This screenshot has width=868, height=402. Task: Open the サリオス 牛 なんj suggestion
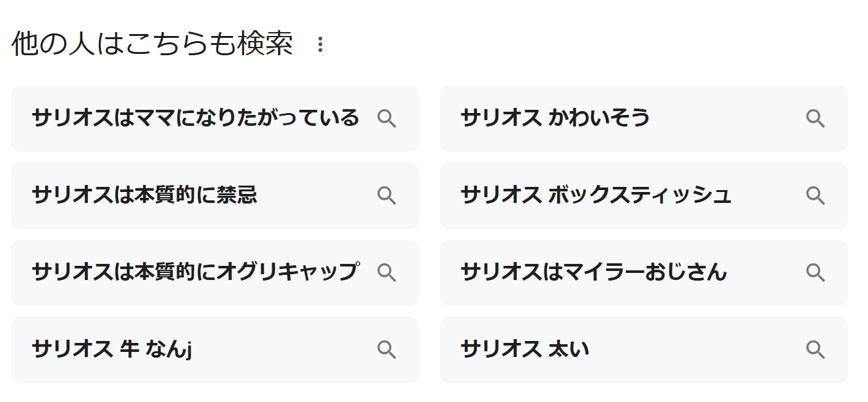[215, 350]
